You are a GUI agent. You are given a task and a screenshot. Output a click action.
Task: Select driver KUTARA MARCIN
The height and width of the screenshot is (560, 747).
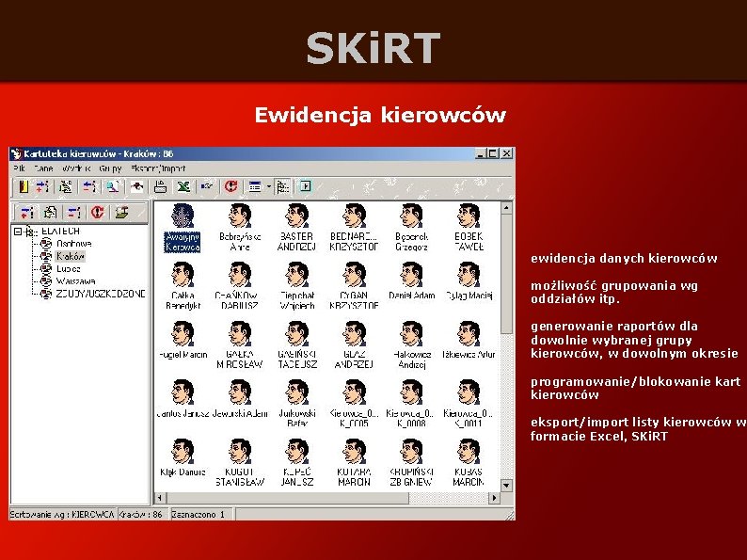[x=354, y=463]
